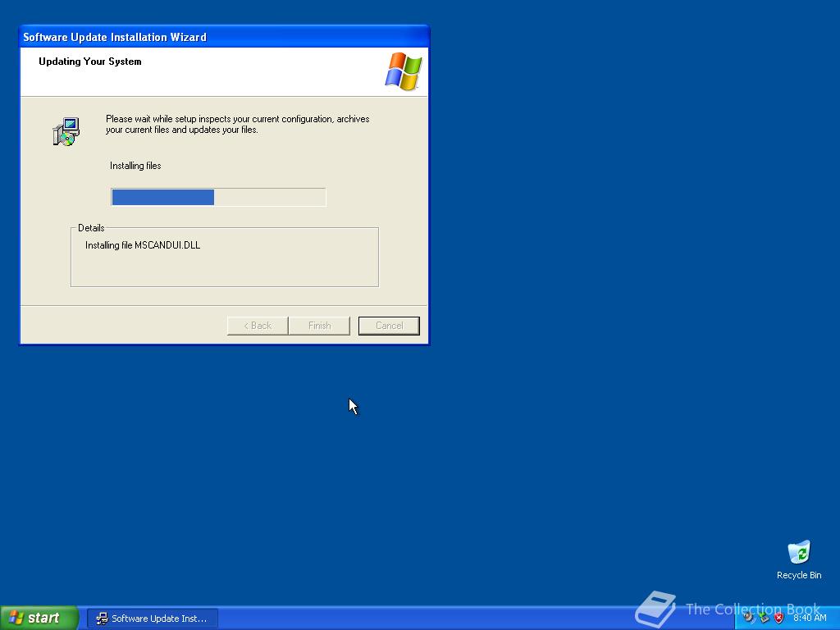Click the Software Update Installation Wizard title bar
840x630 pixels.
click(x=224, y=37)
